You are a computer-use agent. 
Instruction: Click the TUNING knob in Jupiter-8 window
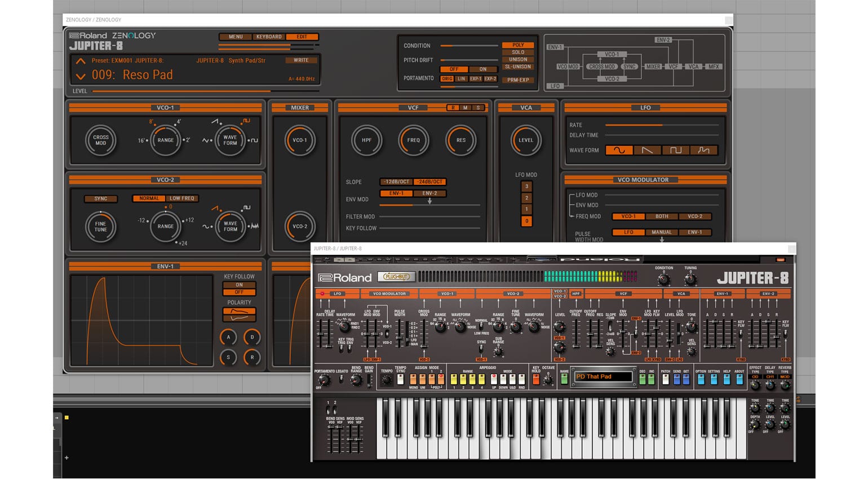point(690,279)
